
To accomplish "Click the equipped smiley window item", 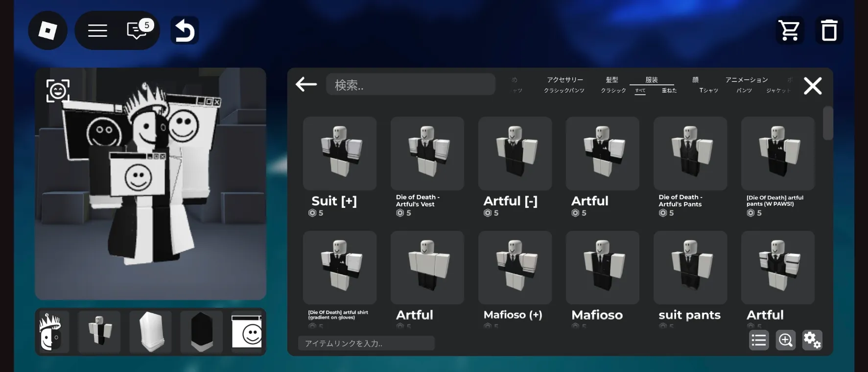I will [x=247, y=332].
